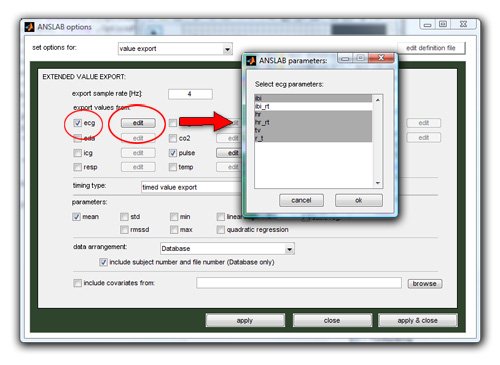Toggle include subject number and file number
Image resolution: width=500 pixels, height=365 pixels.
103,262
